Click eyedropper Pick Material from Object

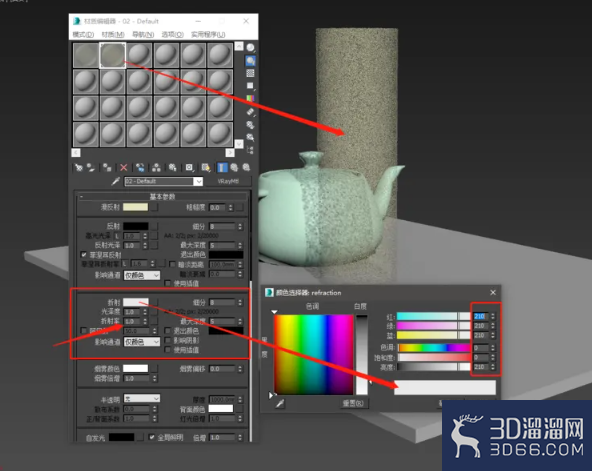(x=116, y=182)
